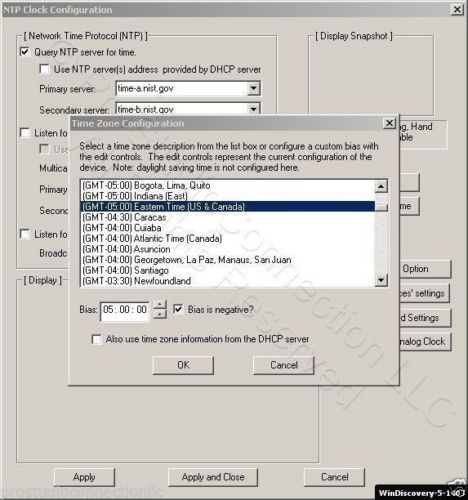Enable DHCP server time zone information
Screen dimensions: 468x500
(96, 339)
